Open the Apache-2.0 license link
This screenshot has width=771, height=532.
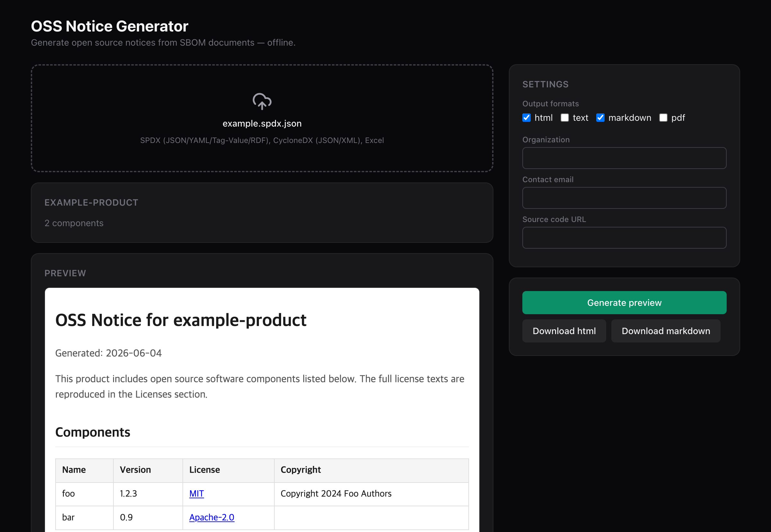[212, 517]
